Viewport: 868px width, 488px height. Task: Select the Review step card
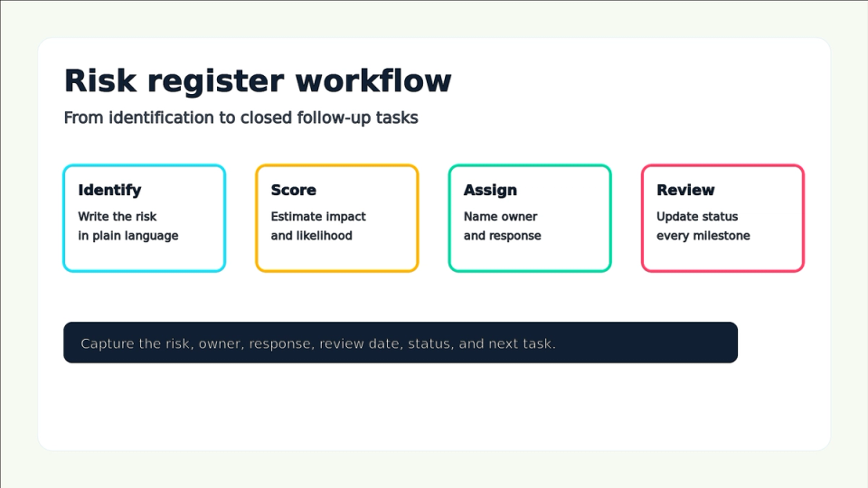pyautogui.click(x=723, y=218)
